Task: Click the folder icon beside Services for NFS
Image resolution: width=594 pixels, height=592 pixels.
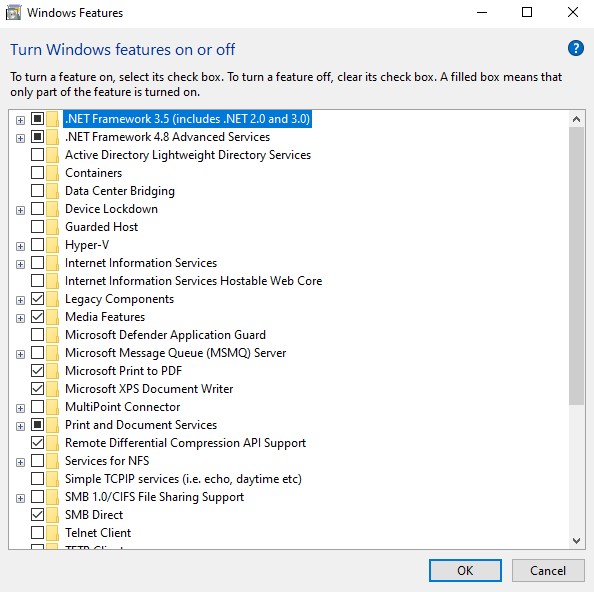Action: click(x=53, y=461)
